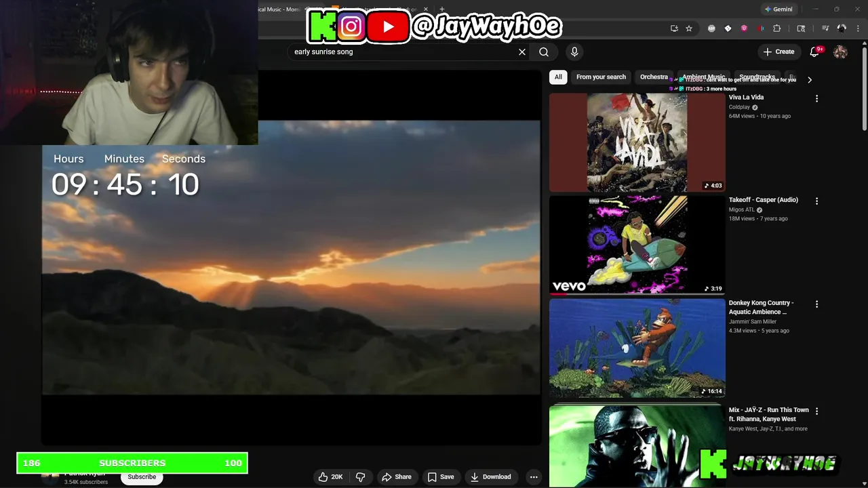868x488 pixels.
Task: Open the Takeoff - Casper video thumbnail
Action: tap(637, 245)
